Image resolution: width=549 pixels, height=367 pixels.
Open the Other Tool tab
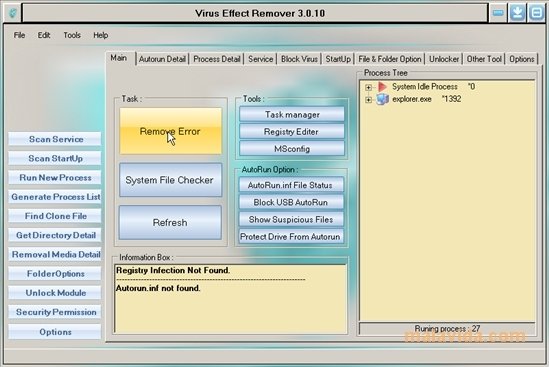coord(484,59)
